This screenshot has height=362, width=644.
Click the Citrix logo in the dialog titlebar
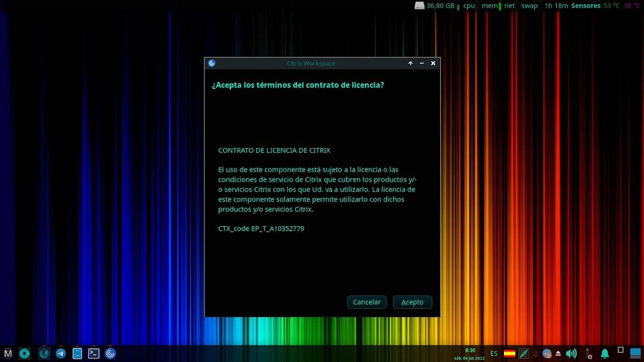[211, 63]
